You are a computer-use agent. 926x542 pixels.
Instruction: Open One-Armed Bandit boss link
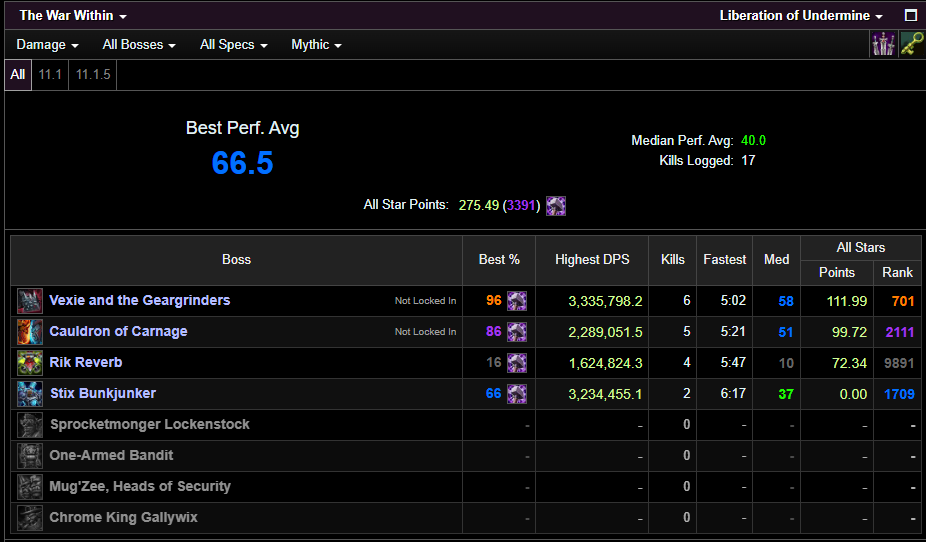point(111,455)
